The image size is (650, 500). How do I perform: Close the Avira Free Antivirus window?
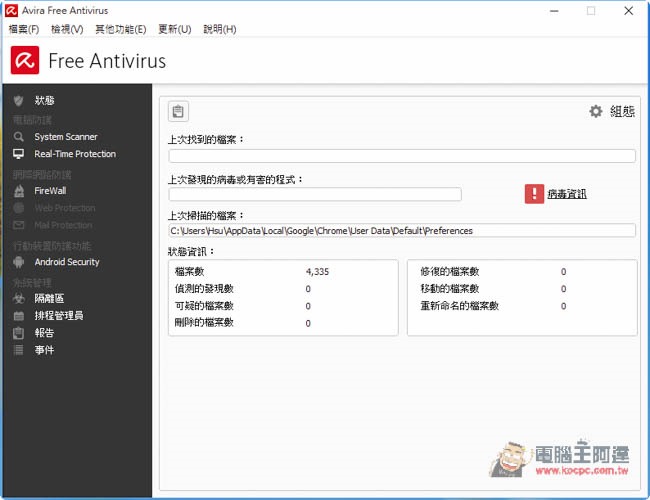pyautogui.click(x=628, y=11)
